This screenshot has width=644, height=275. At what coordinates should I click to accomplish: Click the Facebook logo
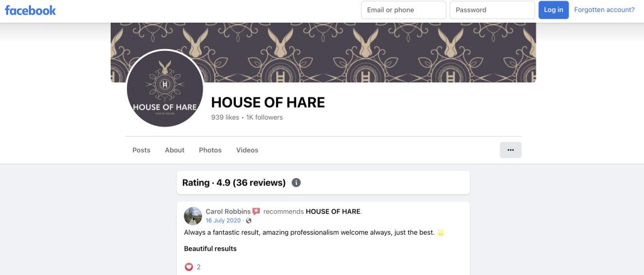(x=30, y=10)
